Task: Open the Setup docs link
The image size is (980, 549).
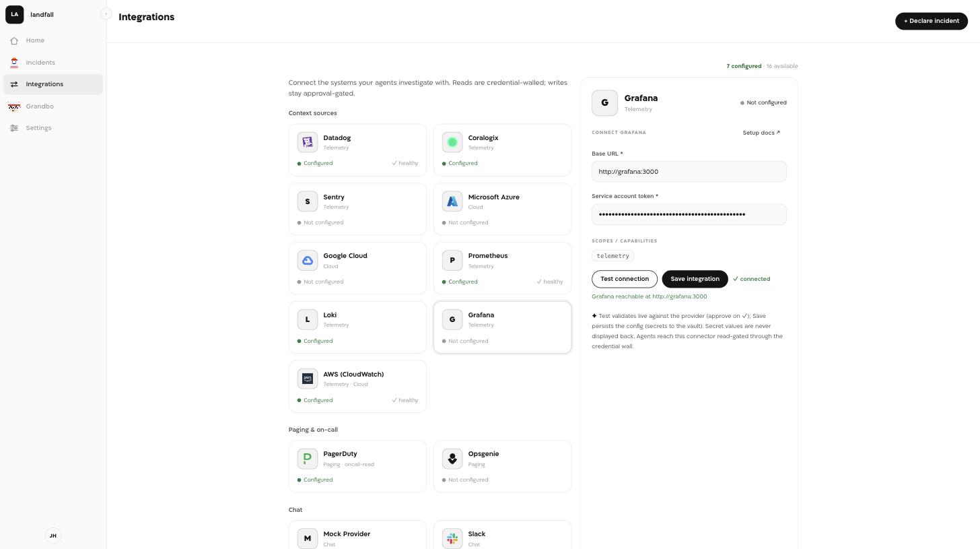Action: coord(761,133)
